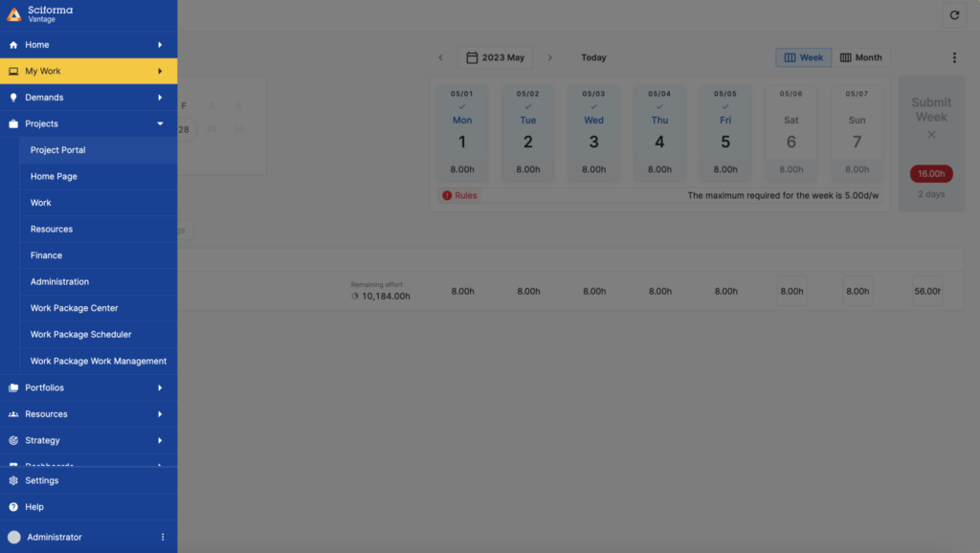Open the three-dot options menu beside Month
Screen dimensions: 980x553
[x=954, y=57]
